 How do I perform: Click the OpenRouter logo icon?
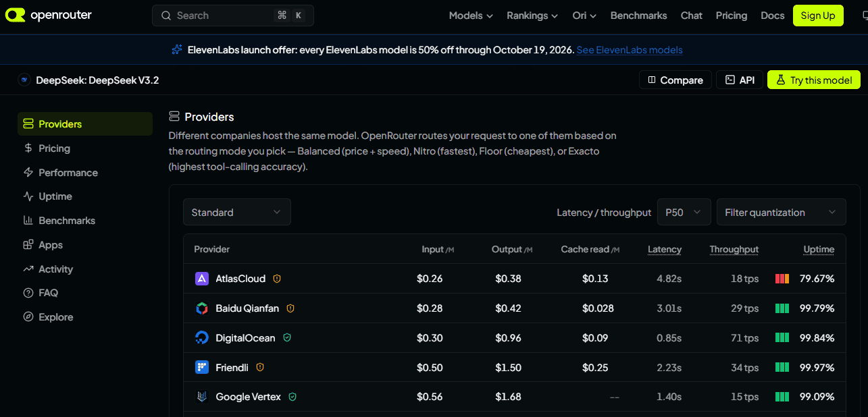click(x=15, y=16)
